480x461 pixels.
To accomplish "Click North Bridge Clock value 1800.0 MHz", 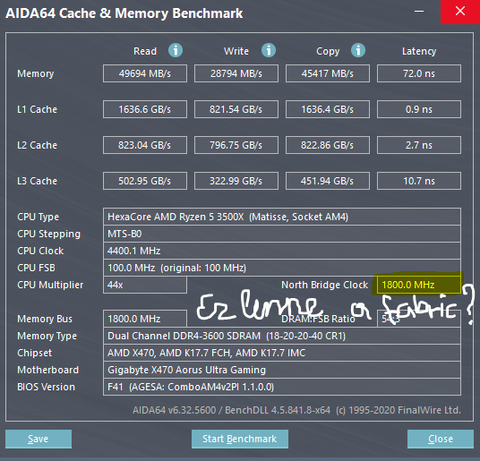I will point(419,285).
